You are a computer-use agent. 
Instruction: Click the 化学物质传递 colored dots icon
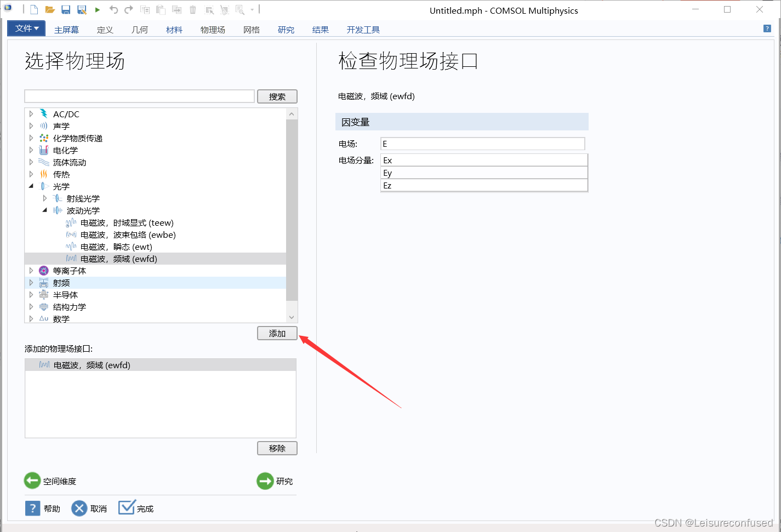(x=44, y=138)
